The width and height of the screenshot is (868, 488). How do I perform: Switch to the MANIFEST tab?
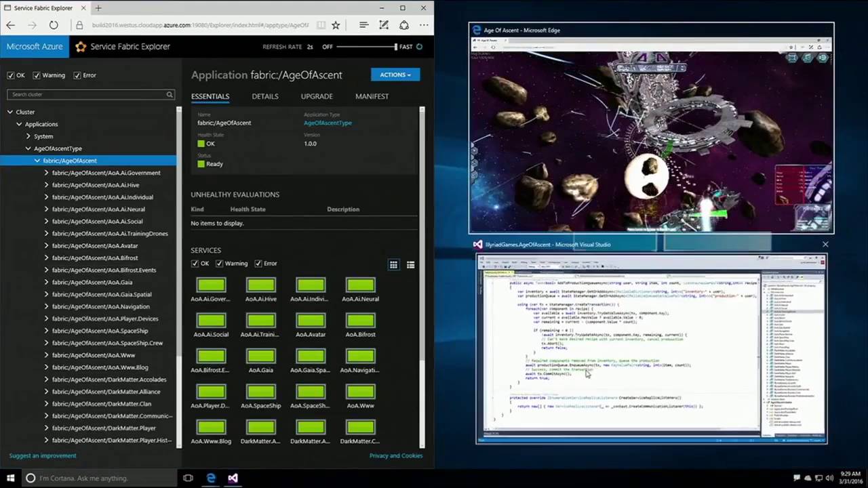(x=372, y=96)
